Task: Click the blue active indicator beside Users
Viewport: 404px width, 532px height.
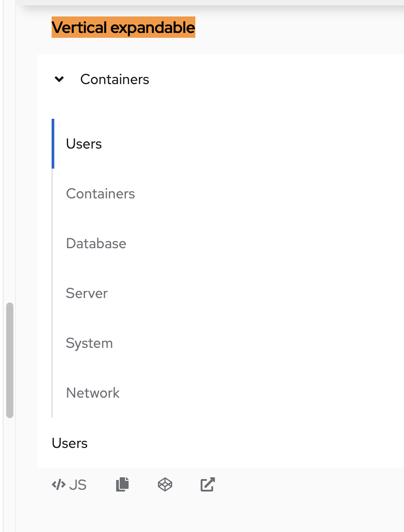Action: coord(53,144)
